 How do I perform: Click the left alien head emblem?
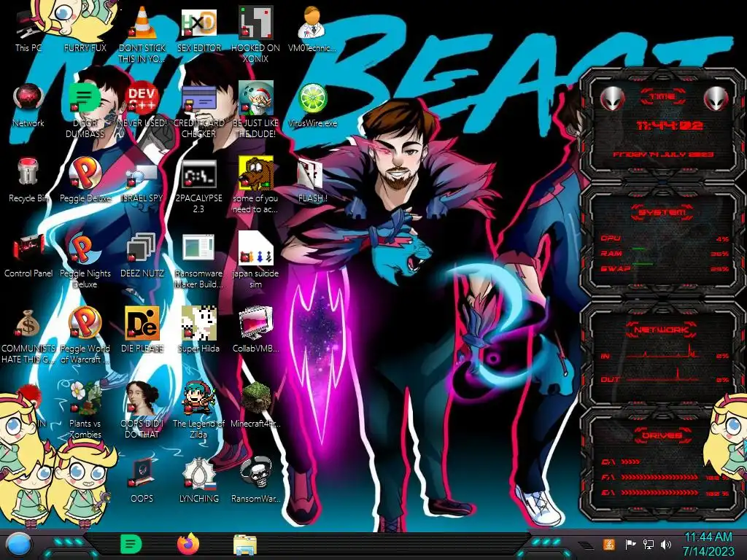click(x=612, y=99)
